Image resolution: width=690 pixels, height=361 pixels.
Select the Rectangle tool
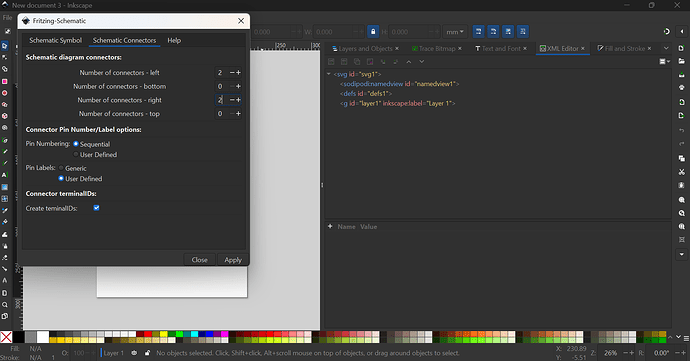(5, 81)
